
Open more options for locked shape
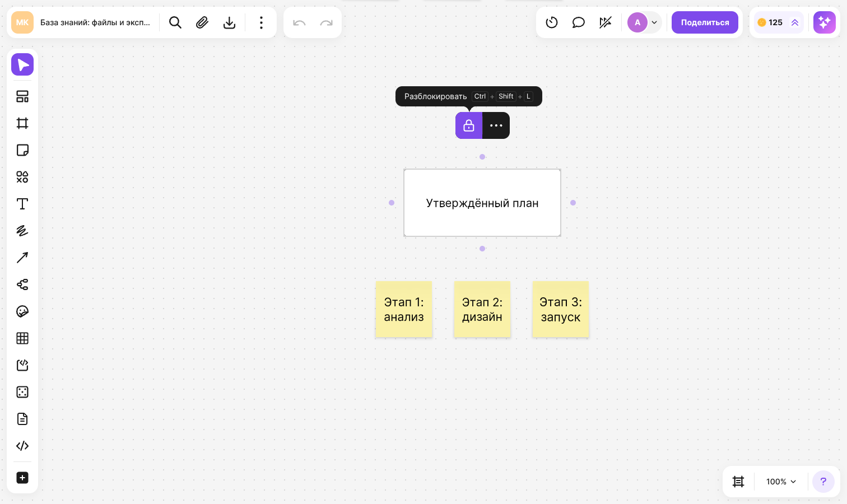point(496,125)
